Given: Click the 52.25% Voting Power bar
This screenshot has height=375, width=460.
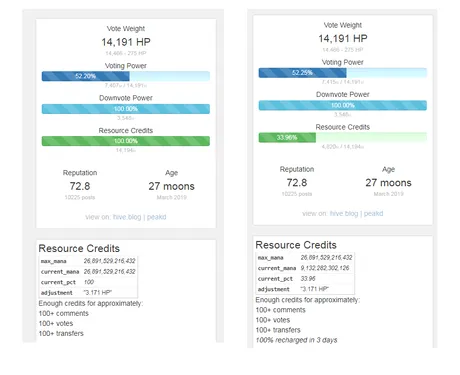Looking at the screenshot, I should [x=343, y=73].
